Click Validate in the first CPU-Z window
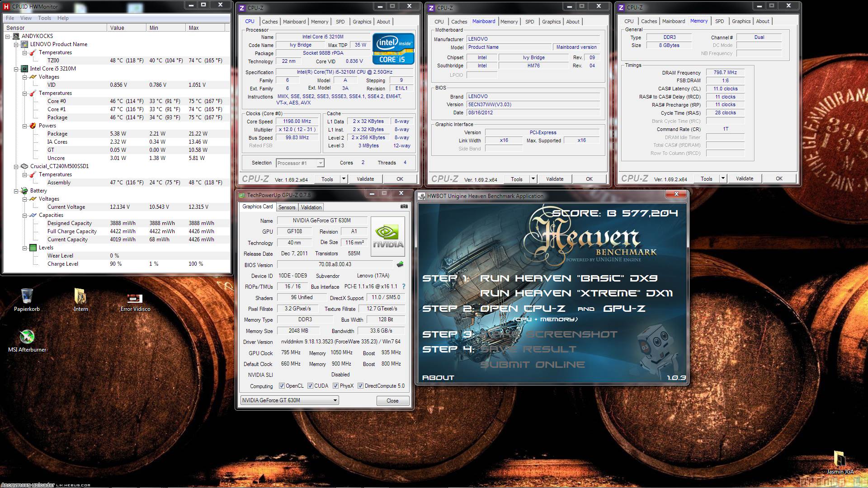868x488 pixels. click(x=365, y=179)
